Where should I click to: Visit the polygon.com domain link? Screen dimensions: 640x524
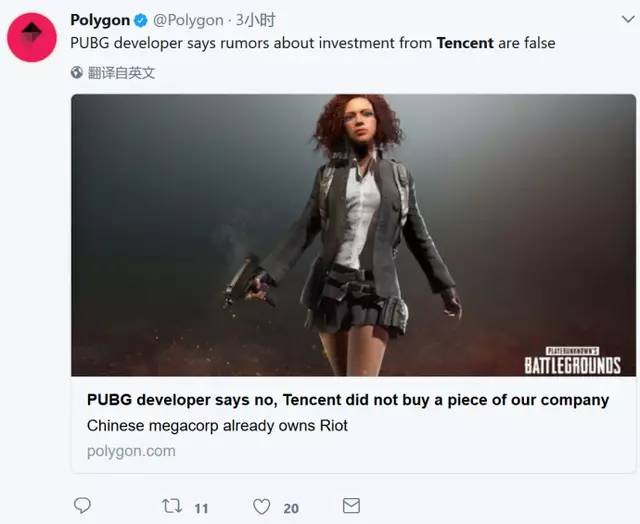(x=131, y=451)
